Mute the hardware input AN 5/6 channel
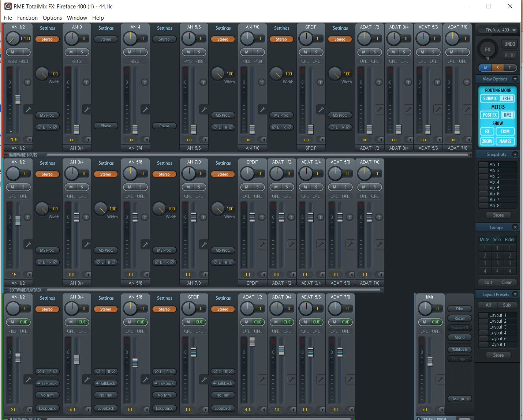The width and height of the screenshot is (523, 420). pyautogui.click(x=188, y=52)
